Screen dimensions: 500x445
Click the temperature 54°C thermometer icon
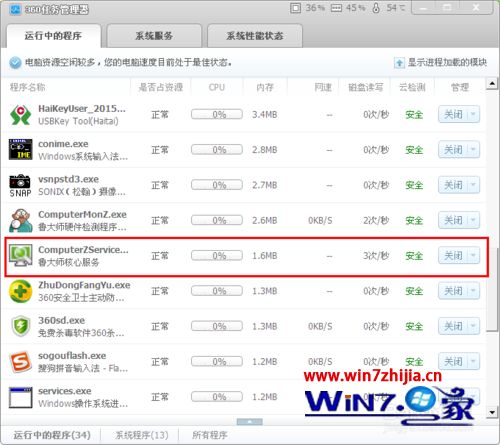(x=376, y=8)
